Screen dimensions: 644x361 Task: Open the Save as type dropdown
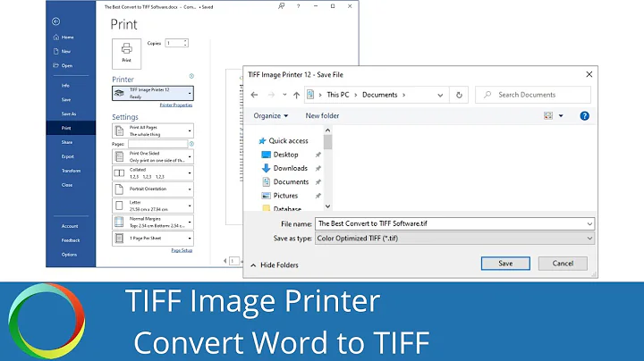click(454, 239)
